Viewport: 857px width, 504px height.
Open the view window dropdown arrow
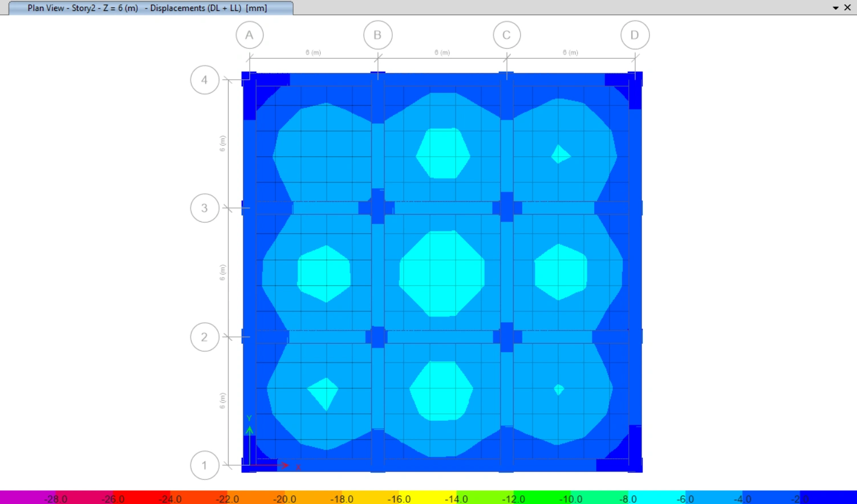(835, 8)
